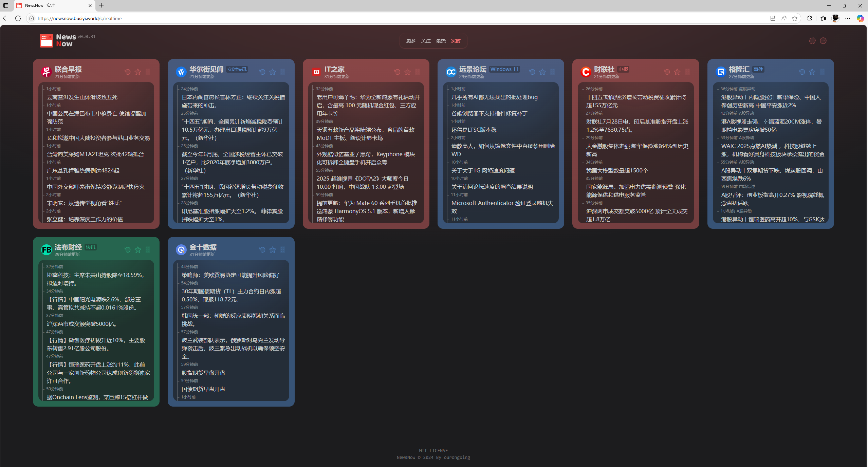Image resolution: width=868 pixels, height=467 pixels.
Task: Star the 财联社 source as favorite
Action: pos(677,72)
